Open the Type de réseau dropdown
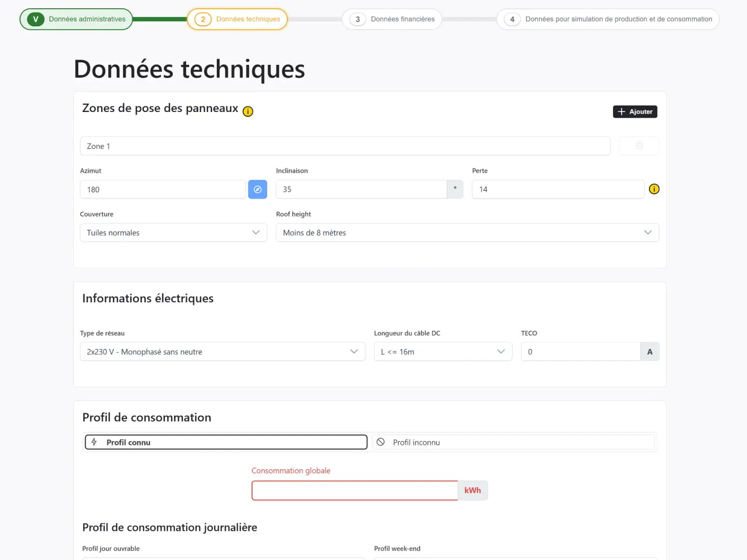 [222, 352]
